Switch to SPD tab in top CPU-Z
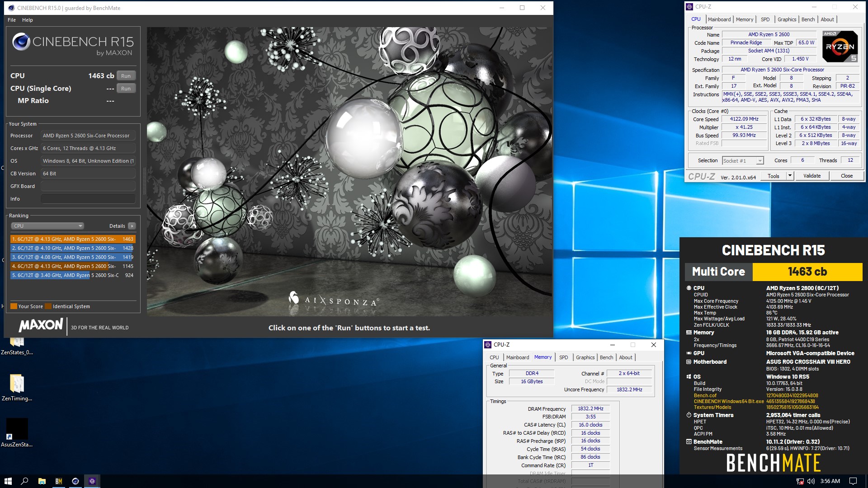868x488 pixels. [765, 19]
